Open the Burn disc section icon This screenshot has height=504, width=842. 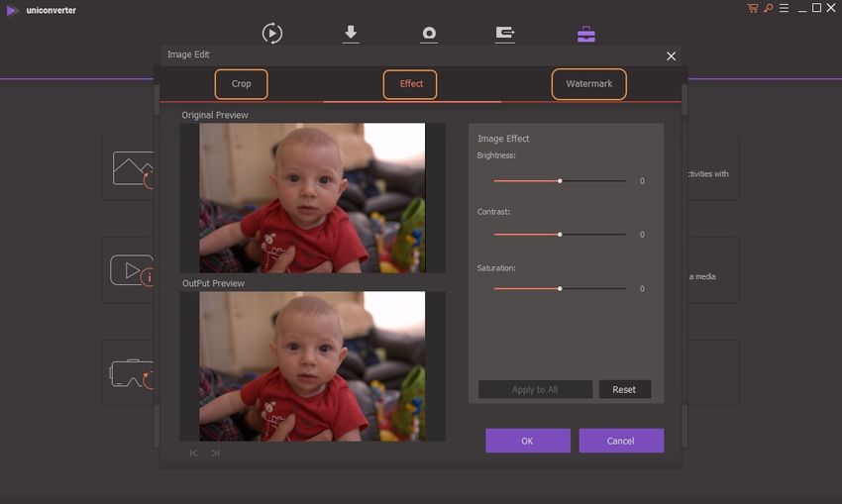[429, 34]
